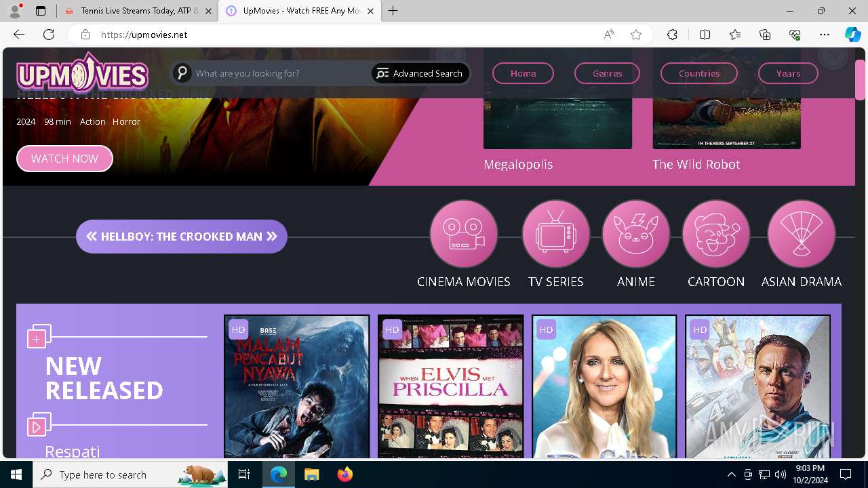Go to previous slide with left chevrons
Screen dimensions: 868x488
[92, 237]
